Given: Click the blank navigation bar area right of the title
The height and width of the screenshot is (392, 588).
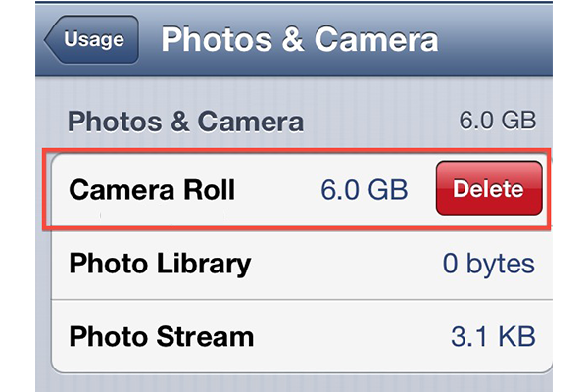Looking at the screenshot, I should click(495, 39).
